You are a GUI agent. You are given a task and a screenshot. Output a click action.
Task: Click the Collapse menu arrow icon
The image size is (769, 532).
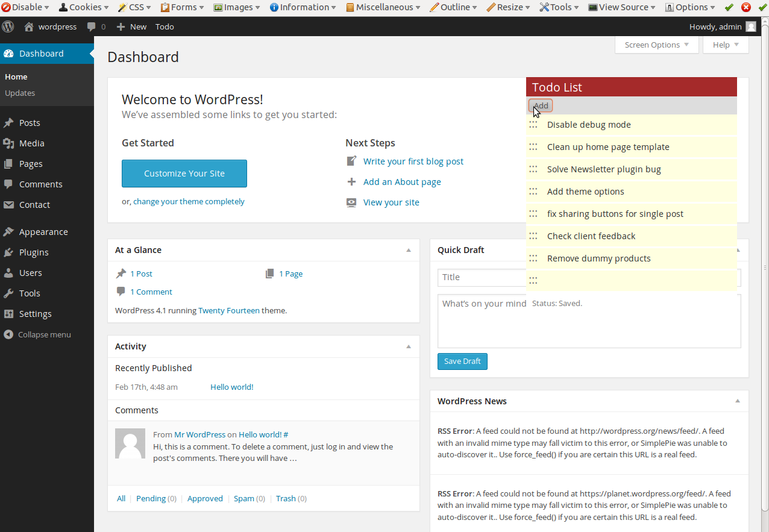click(8, 334)
